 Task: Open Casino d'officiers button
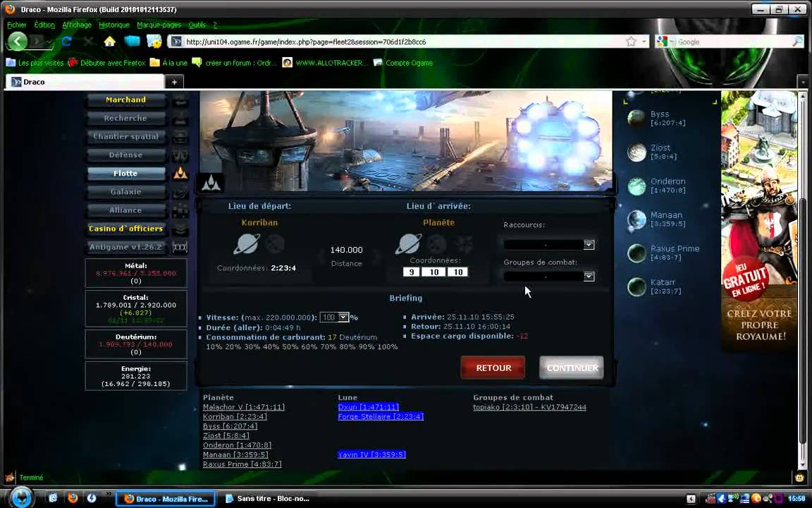coord(126,229)
